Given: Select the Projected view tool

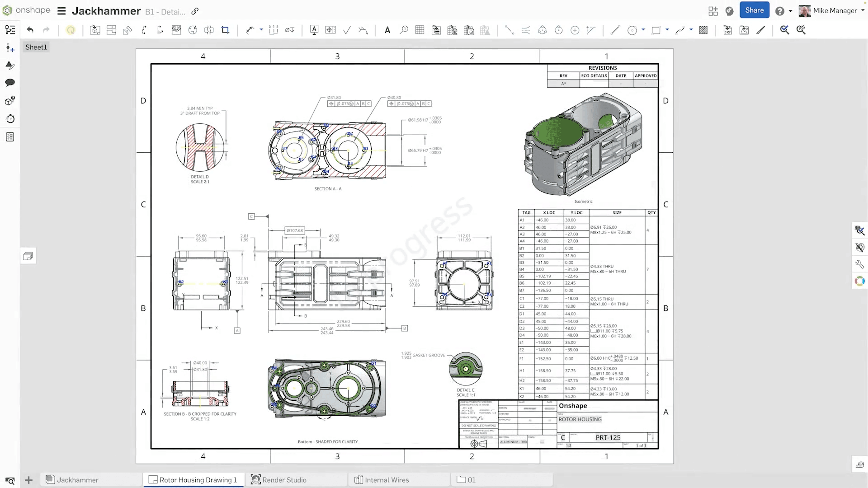Looking at the screenshot, I should click(111, 30).
